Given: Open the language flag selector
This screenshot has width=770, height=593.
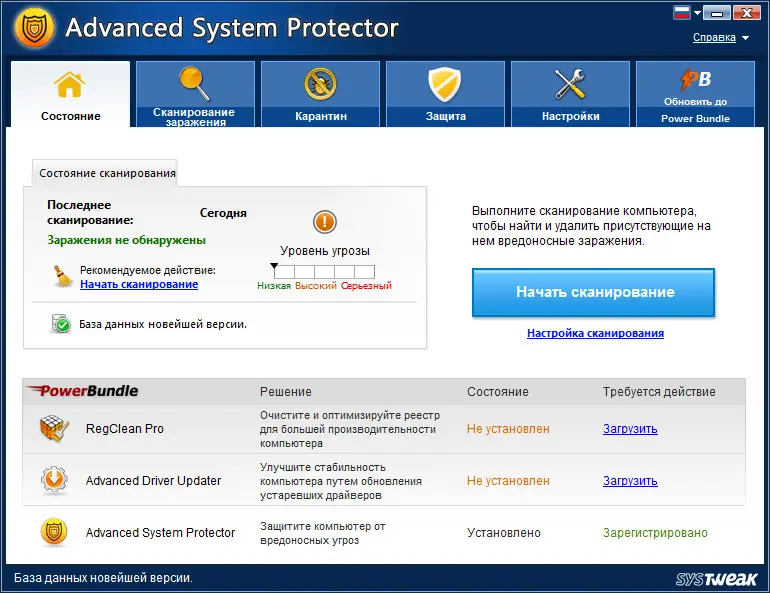Looking at the screenshot, I should [x=683, y=13].
